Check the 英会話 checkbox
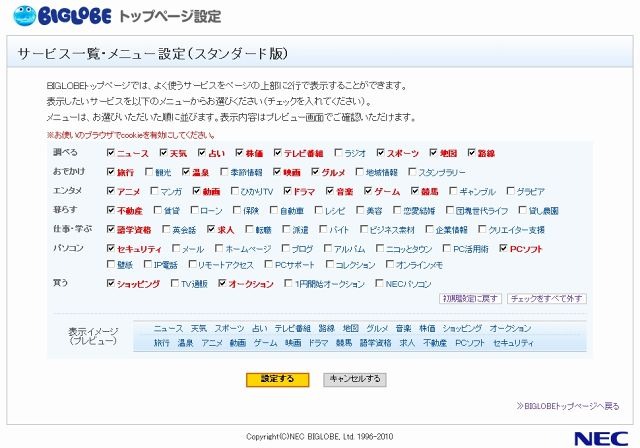The image size is (640, 448). (x=166, y=229)
